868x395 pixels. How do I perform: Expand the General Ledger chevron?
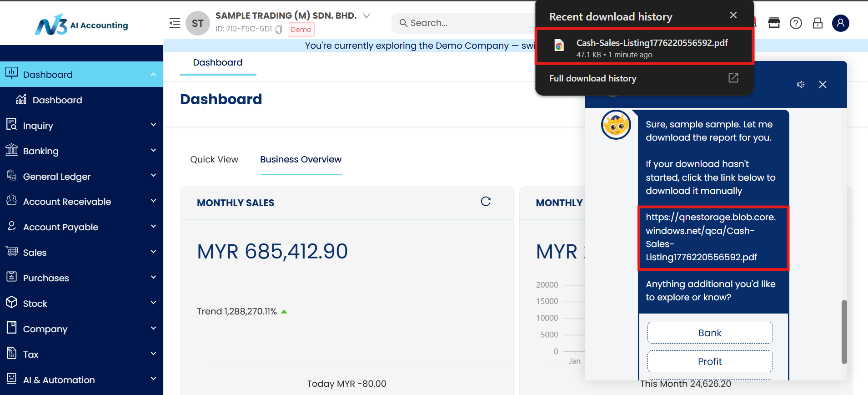[x=153, y=175]
